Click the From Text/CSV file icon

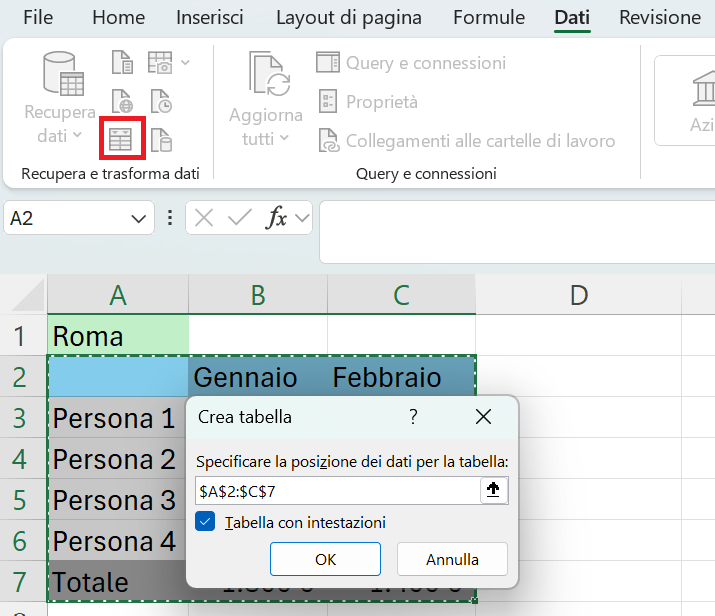pyautogui.click(x=122, y=62)
